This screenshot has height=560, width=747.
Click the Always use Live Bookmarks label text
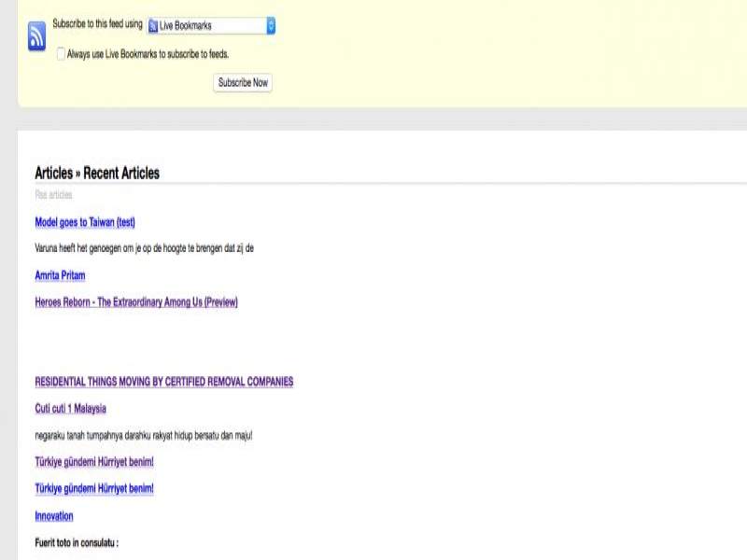[x=148, y=54]
